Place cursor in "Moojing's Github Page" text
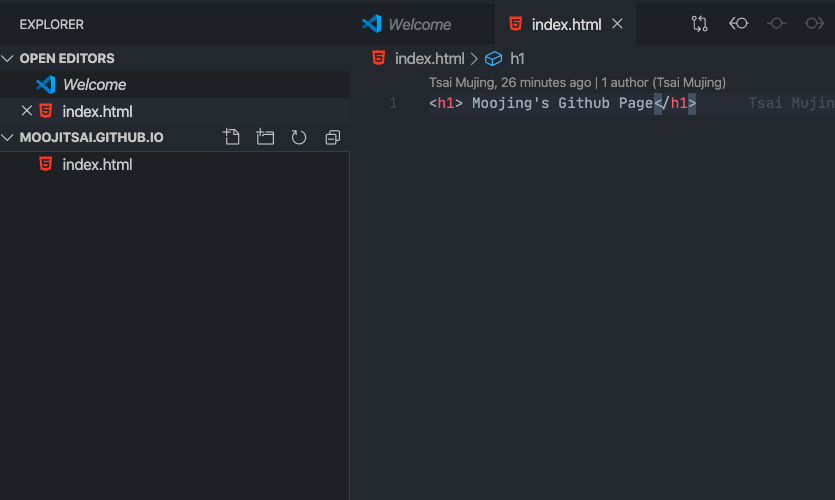The image size is (835, 500). 562,103
